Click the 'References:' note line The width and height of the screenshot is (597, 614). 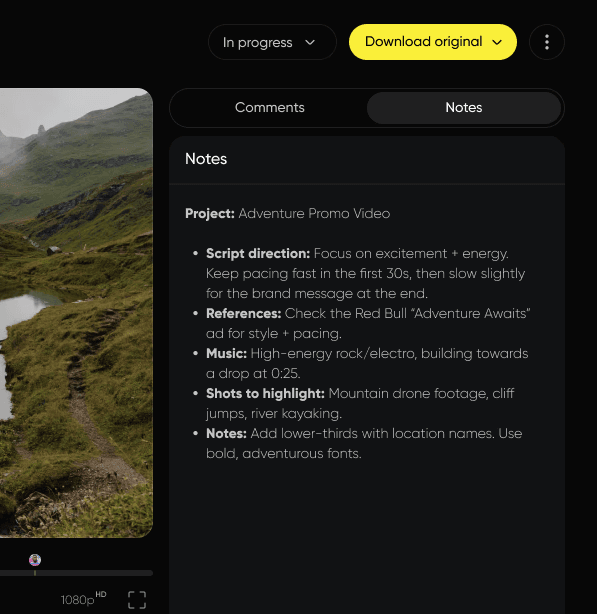(368, 323)
